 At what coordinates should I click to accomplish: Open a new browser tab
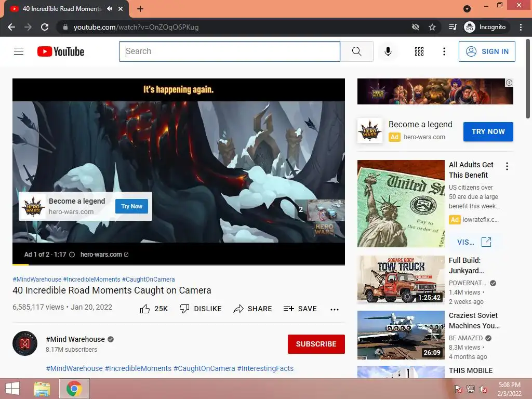(140, 9)
